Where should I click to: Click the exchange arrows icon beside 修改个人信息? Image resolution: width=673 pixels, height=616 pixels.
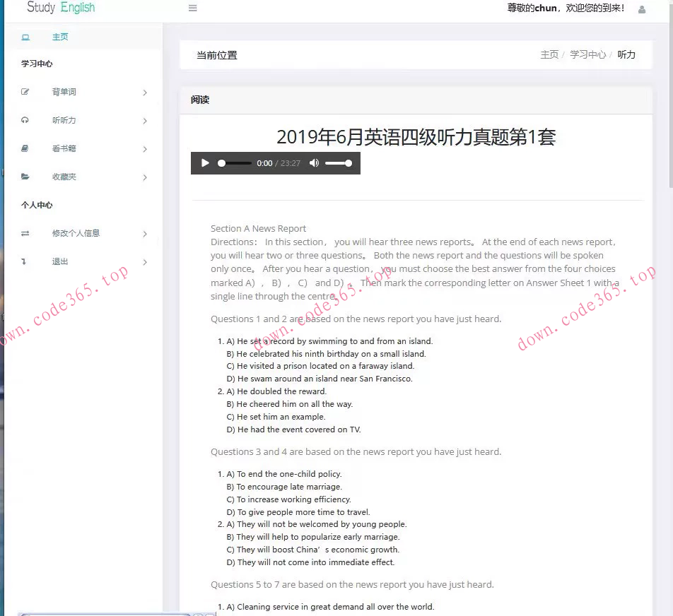25,233
